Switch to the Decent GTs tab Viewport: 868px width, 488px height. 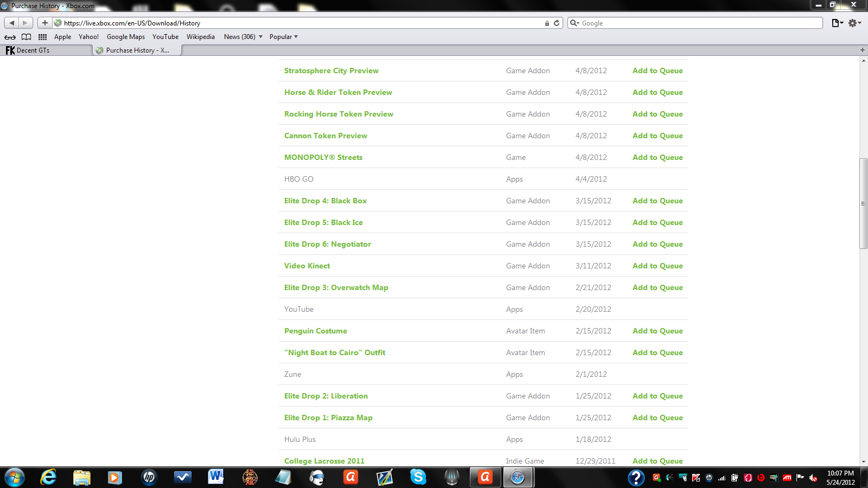47,50
